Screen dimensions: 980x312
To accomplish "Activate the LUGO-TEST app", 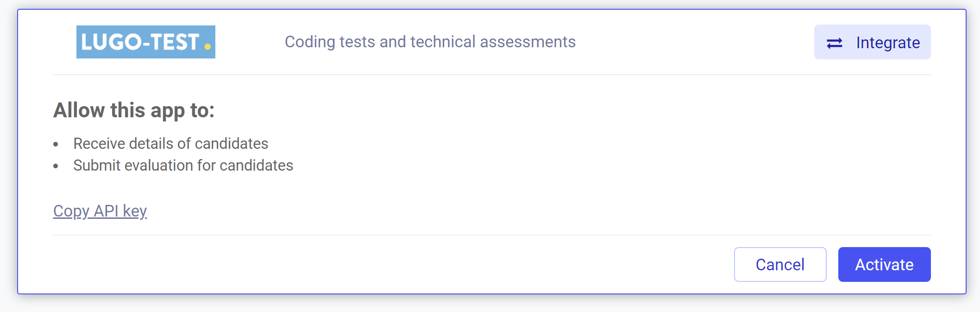I will 884,264.
